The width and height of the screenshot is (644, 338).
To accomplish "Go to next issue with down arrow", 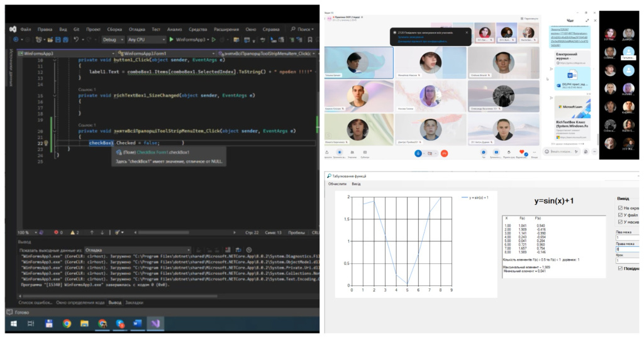I will (103, 232).
